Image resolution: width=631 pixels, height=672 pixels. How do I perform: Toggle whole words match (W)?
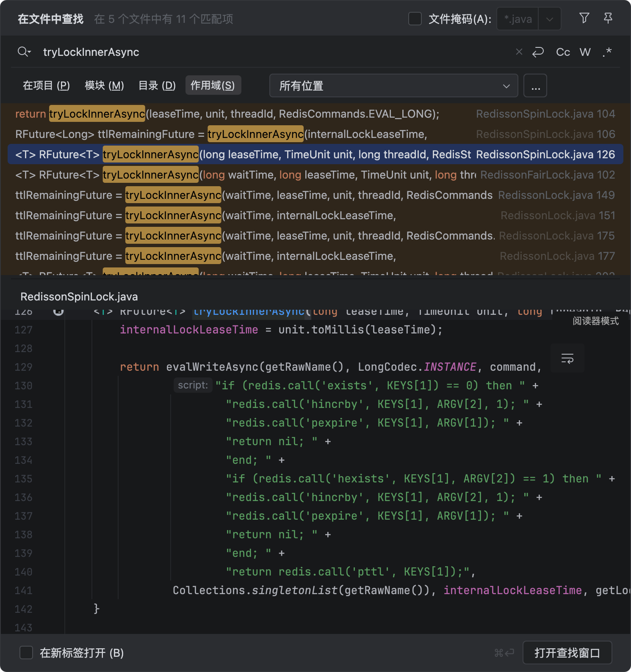pos(585,52)
